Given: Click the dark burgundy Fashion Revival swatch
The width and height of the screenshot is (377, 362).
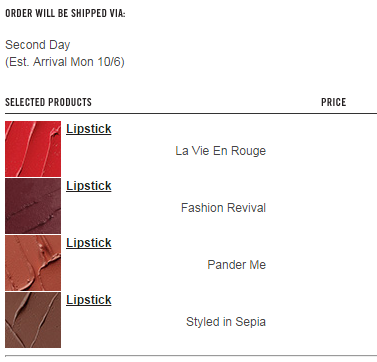Looking at the screenshot, I should click(33, 206).
